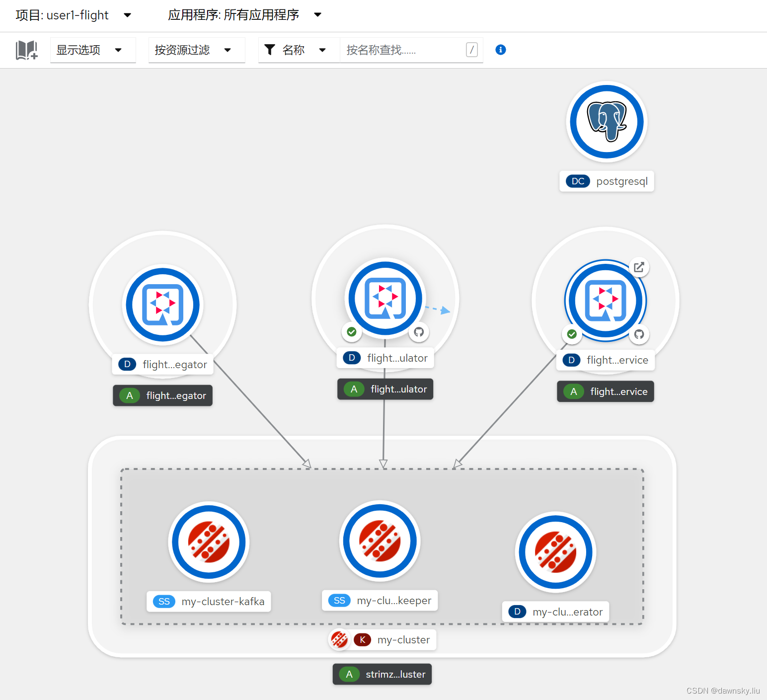The width and height of the screenshot is (767, 700).
Task: Open the quick start catalog book icon
Action: (26, 50)
